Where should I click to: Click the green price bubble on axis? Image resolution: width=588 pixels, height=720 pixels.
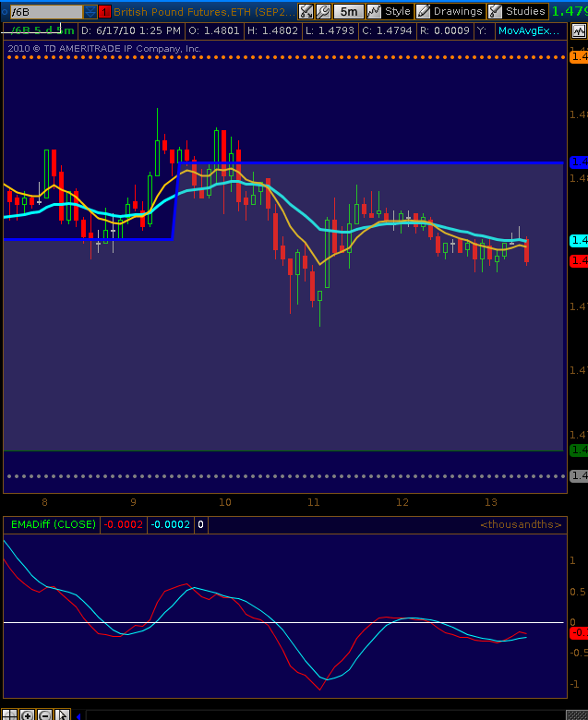coord(579,450)
